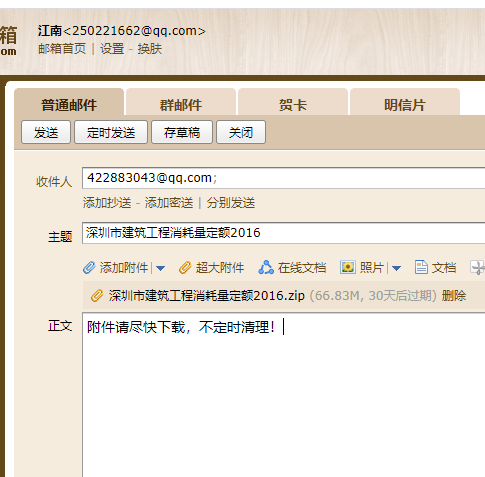Click the 添加抄送 link

(x=107, y=203)
